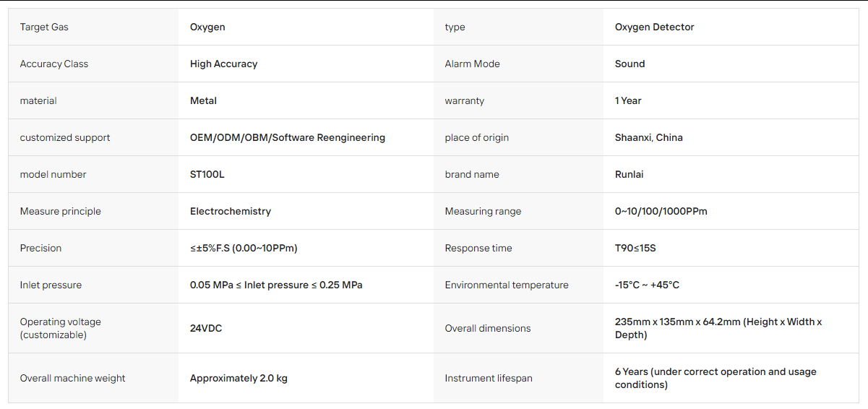Select the 'Operating voltage (customizable)' label
Image resolution: width=868 pixels, height=409 pixels.
tap(61, 328)
